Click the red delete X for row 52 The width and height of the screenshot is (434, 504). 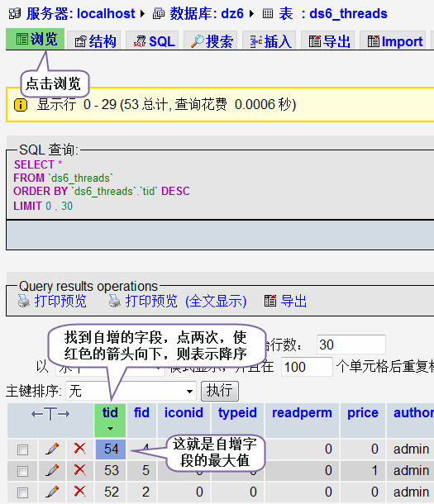(79, 491)
